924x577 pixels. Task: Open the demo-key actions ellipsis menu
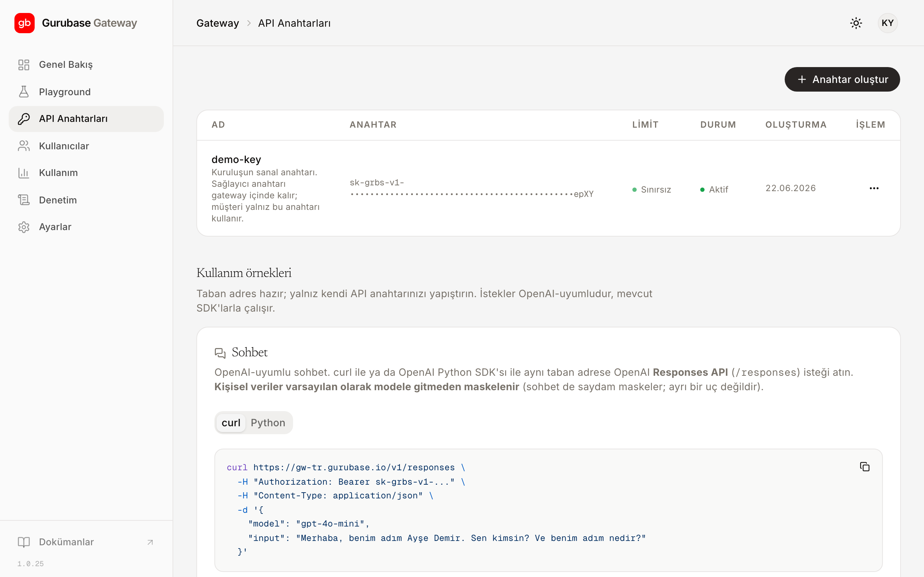pos(874,188)
